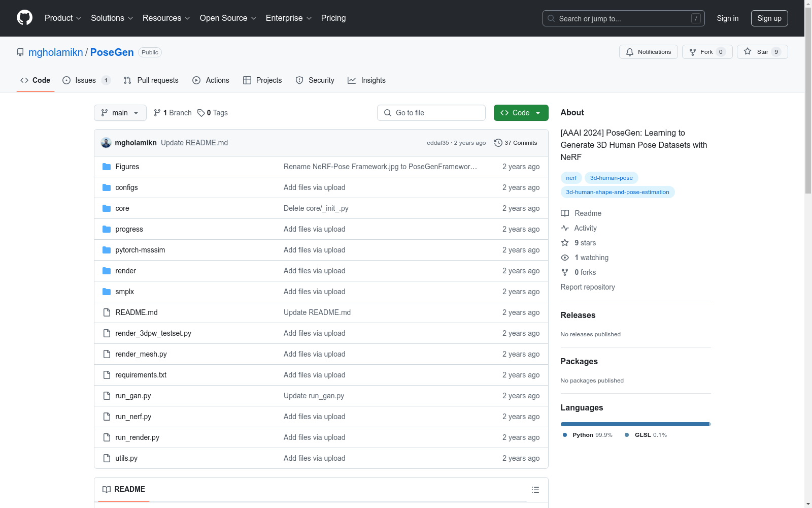Image resolution: width=812 pixels, height=508 pixels.
Task: Click the nerf topic tag
Action: [x=571, y=178]
